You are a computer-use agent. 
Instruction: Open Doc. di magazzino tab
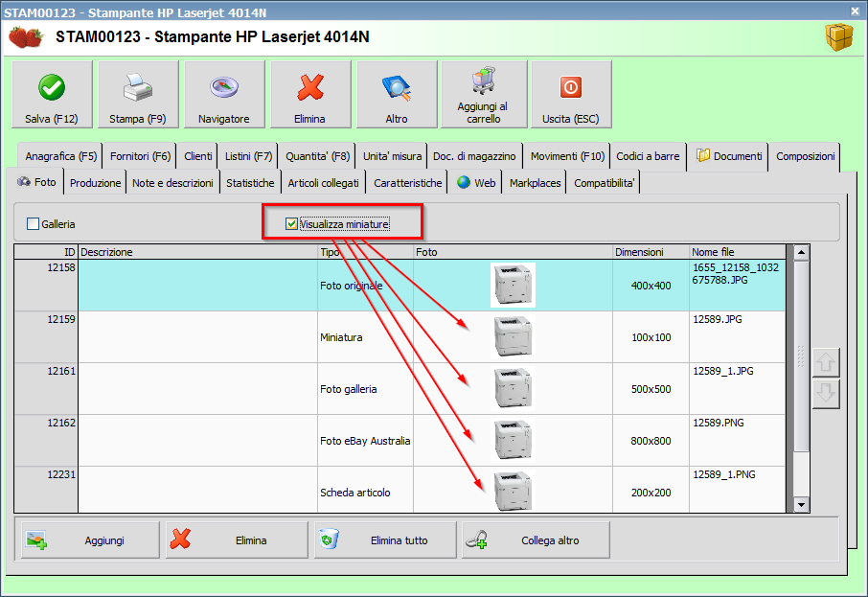pos(474,156)
